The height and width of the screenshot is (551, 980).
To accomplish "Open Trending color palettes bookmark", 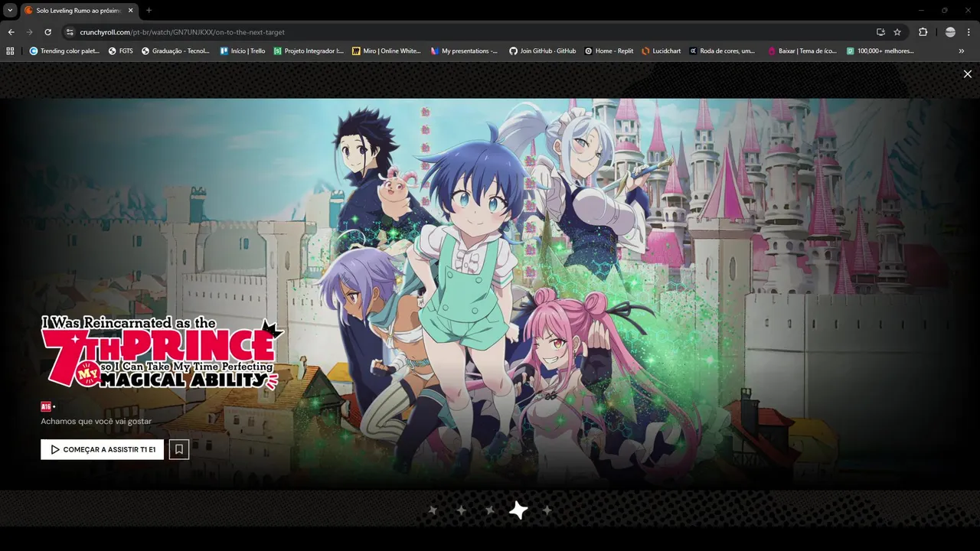I will click(x=64, y=51).
